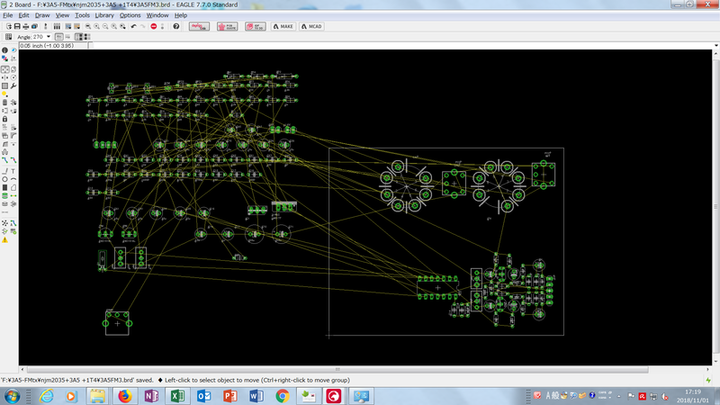Open Excel from the Windows taskbar
Image resolution: width=720 pixels, height=405 pixels.
coord(178,396)
